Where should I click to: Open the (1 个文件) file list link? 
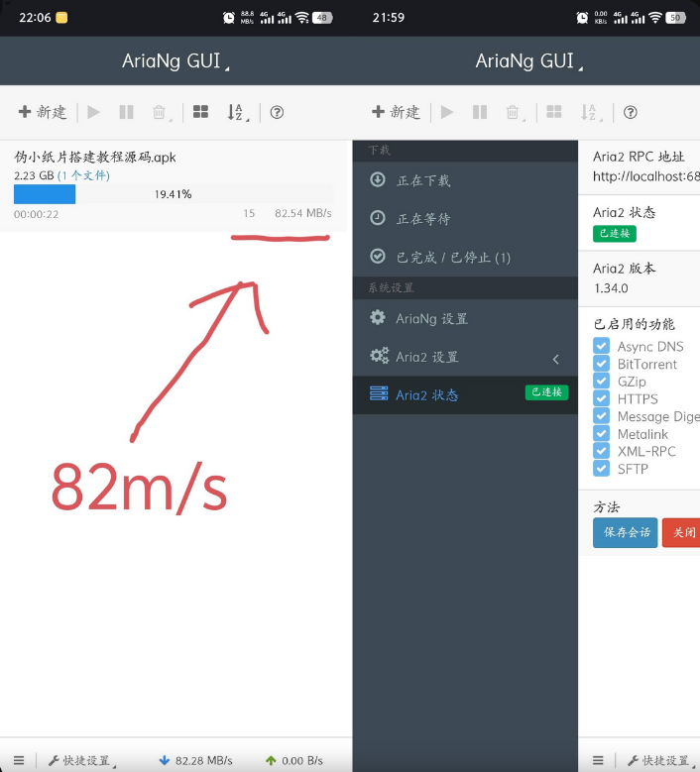(83, 175)
